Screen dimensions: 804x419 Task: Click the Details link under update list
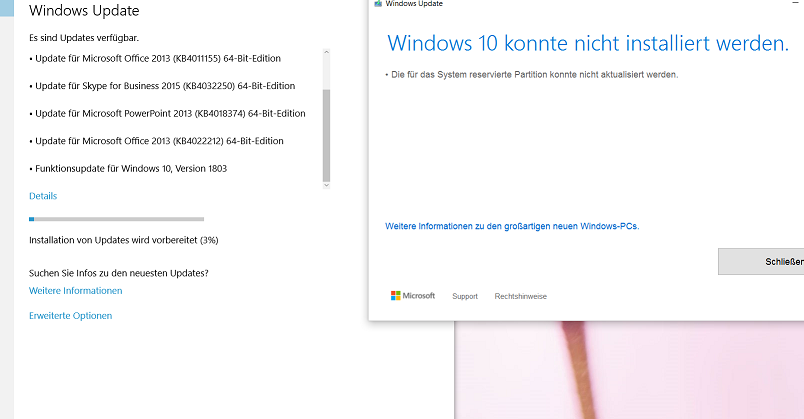[43, 196]
